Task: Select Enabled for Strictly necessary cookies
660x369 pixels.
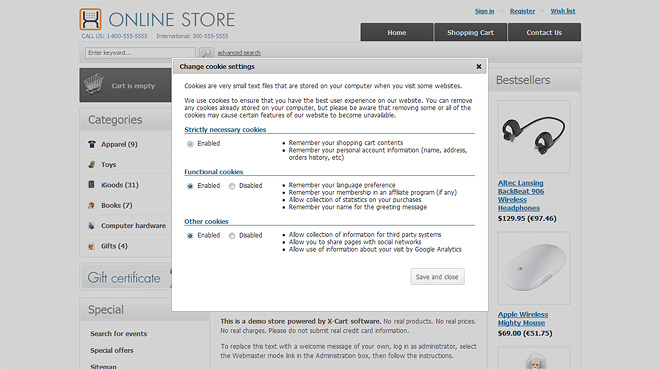Action: tap(190, 144)
